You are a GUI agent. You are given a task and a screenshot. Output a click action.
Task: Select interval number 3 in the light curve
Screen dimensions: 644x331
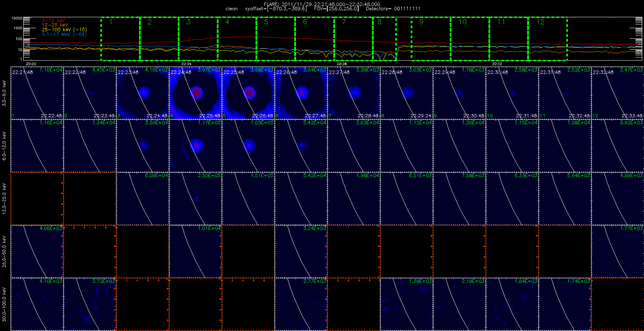(198, 38)
